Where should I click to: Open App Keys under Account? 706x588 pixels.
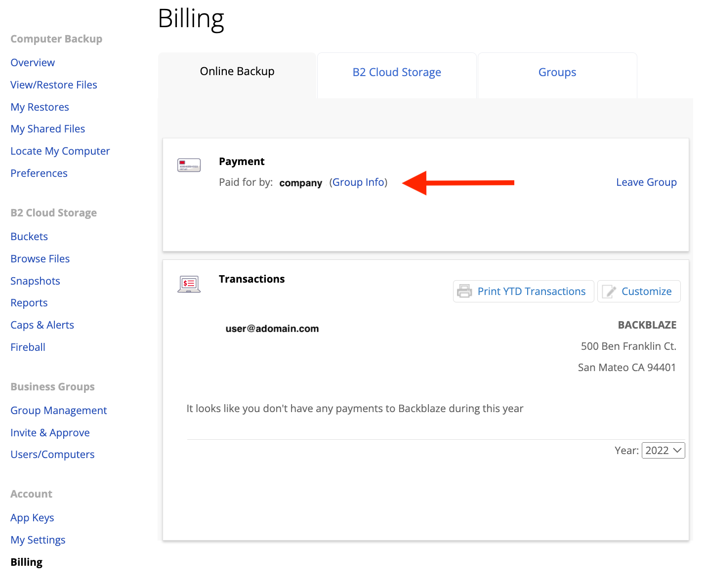pyautogui.click(x=32, y=518)
